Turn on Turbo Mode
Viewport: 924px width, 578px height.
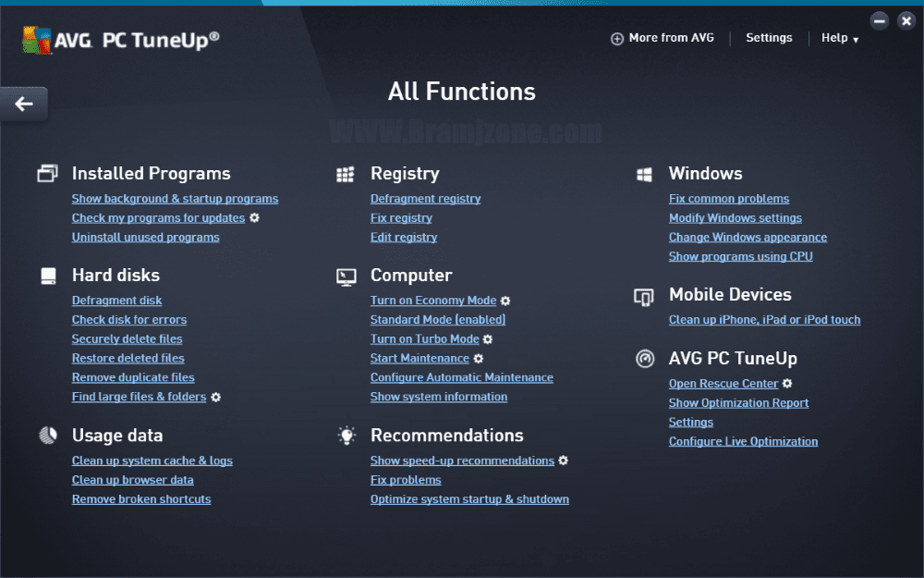(x=424, y=339)
